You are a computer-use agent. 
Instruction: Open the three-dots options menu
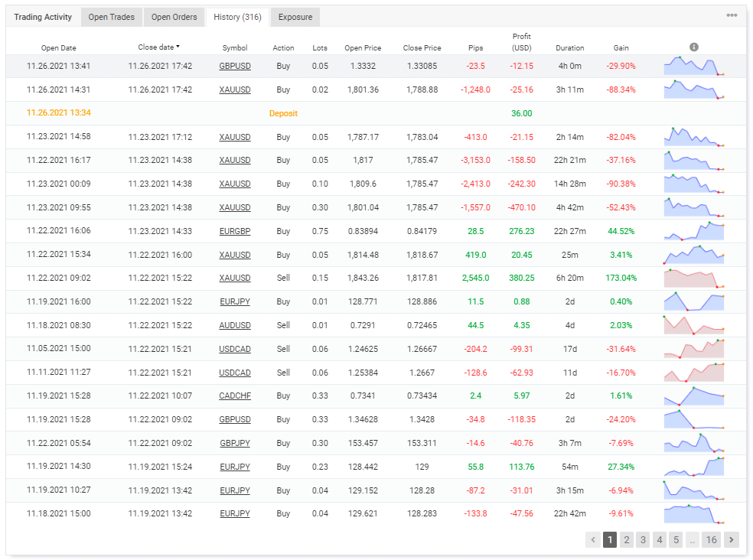(x=732, y=16)
